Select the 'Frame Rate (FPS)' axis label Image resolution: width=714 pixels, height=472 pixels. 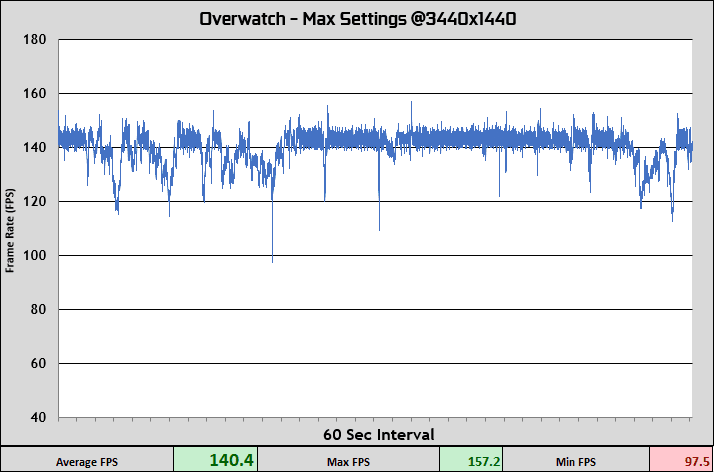[x=10, y=230]
